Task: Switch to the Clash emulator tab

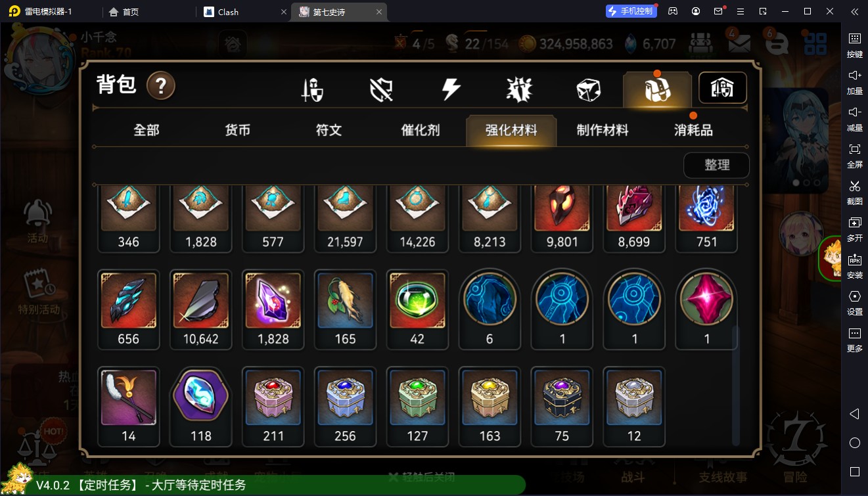Action: (244, 12)
